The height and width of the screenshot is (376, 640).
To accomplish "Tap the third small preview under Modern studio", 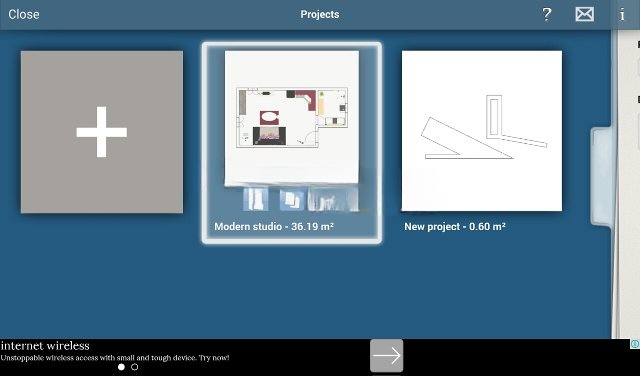I will click(x=333, y=199).
